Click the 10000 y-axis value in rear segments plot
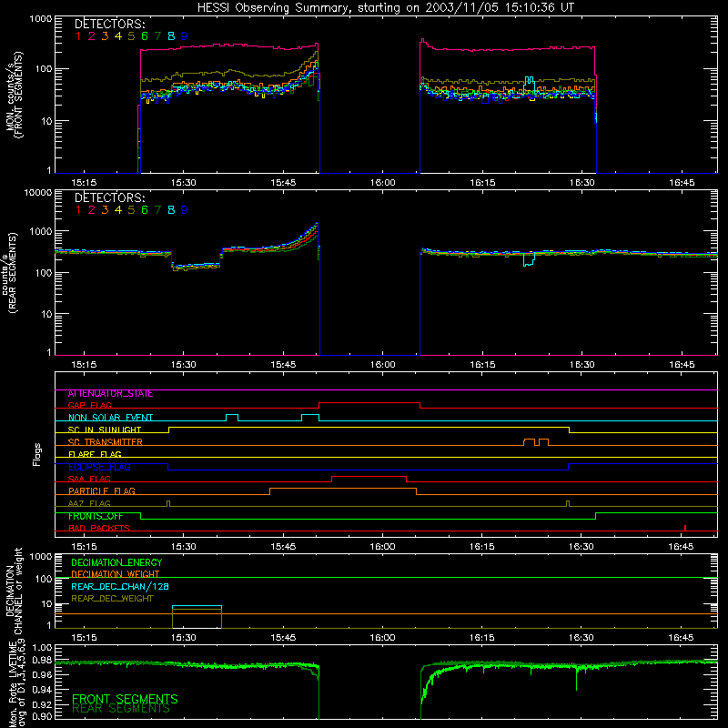Viewport: 728px width, 728px height. point(38,192)
